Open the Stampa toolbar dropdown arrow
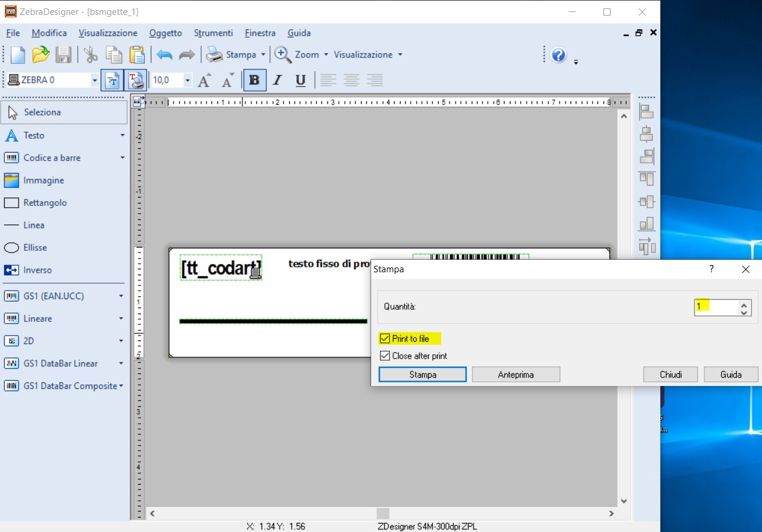 click(x=263, y=55)
